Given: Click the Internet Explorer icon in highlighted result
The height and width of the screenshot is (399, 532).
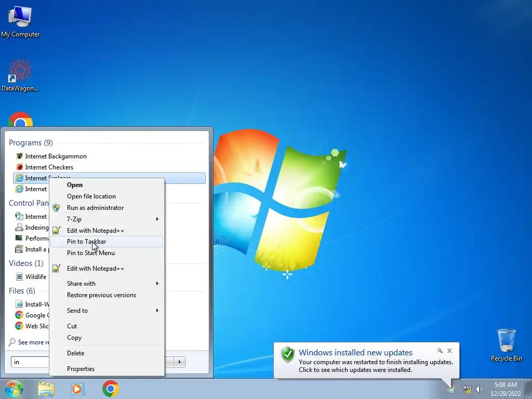Looking at the screenshot, I should [x=19, y=178].
